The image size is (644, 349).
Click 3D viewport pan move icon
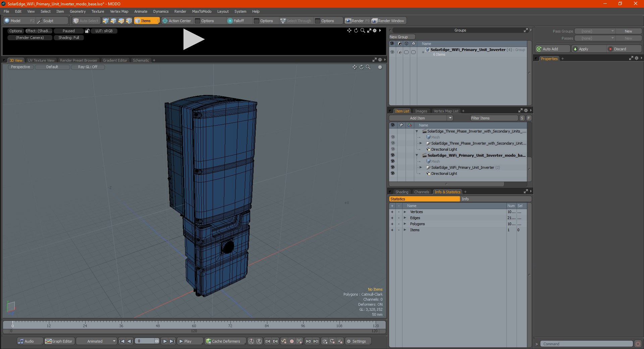coord(355,67)
